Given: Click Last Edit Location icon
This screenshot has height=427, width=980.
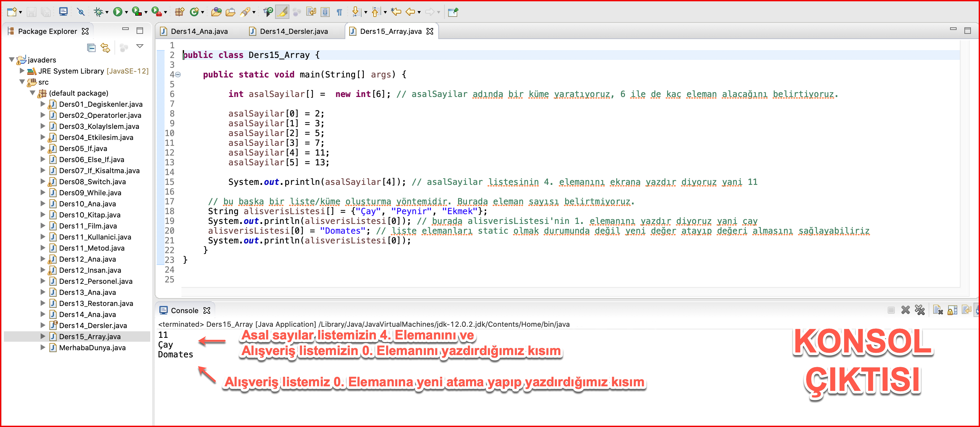Looking at the screenshot, I should 396,12.
